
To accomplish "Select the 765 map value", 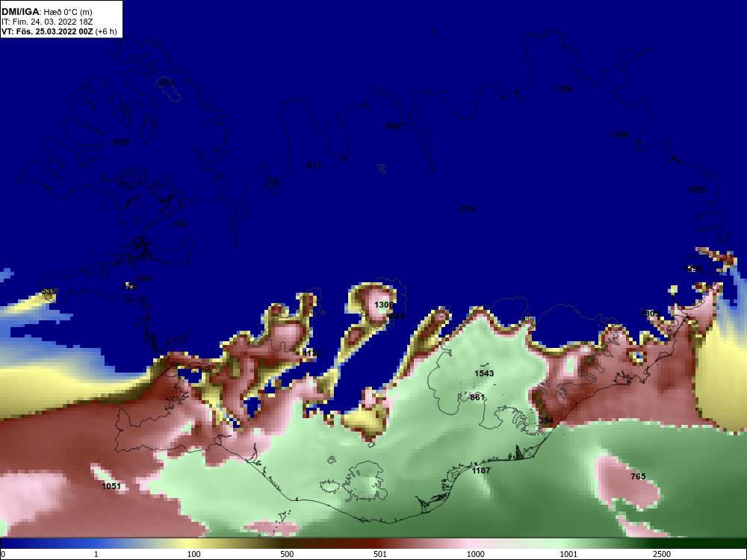I will (638, 476).
